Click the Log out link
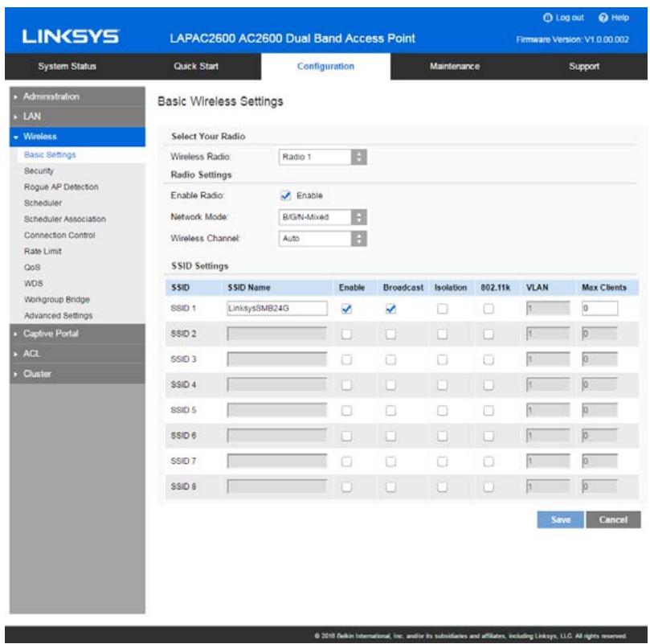 pyautogui.click(x=569, y=18)
